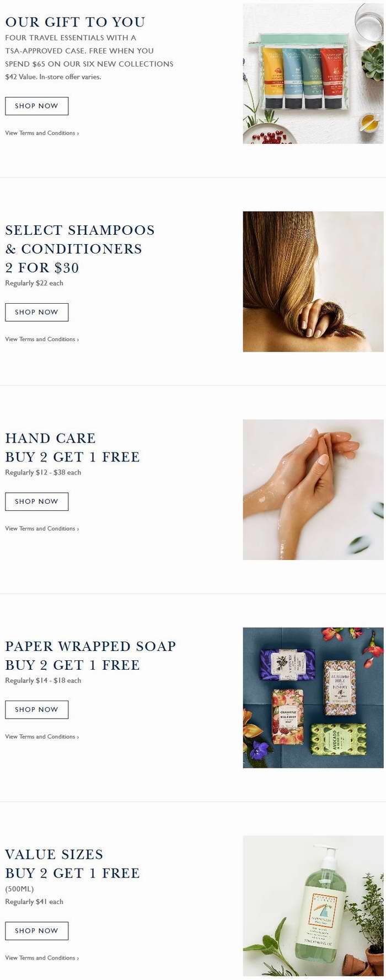Viewport: 386px width, 980px height.
Task: View Terms and Conditions for Value Sizes
Action: 42,957
